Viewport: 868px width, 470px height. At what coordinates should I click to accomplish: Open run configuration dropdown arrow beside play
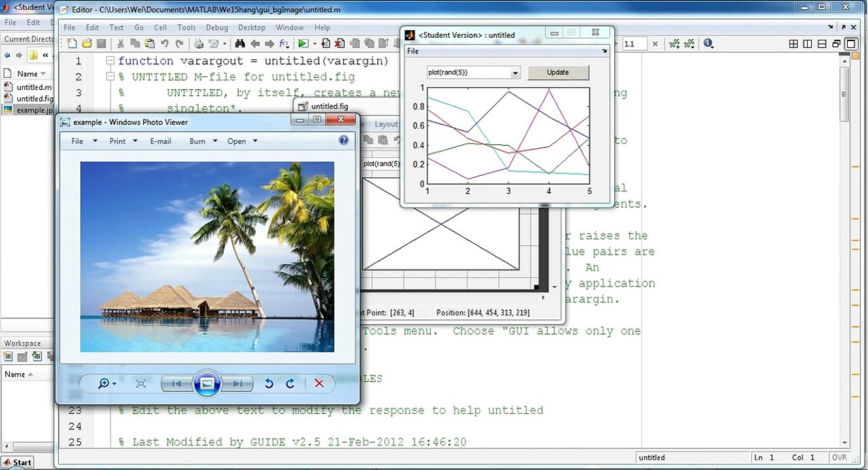(x=315, y=44)
